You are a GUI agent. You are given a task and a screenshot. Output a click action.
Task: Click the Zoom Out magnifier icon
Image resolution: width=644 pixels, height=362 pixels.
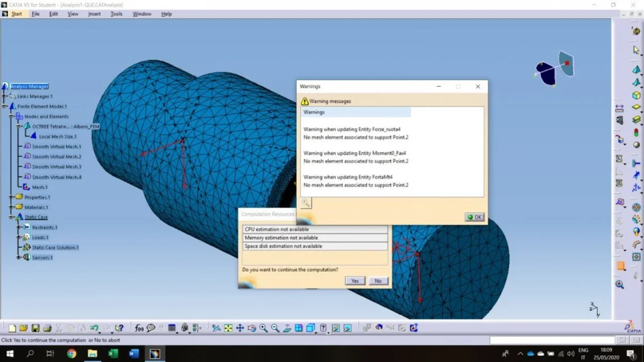(275, 328)
